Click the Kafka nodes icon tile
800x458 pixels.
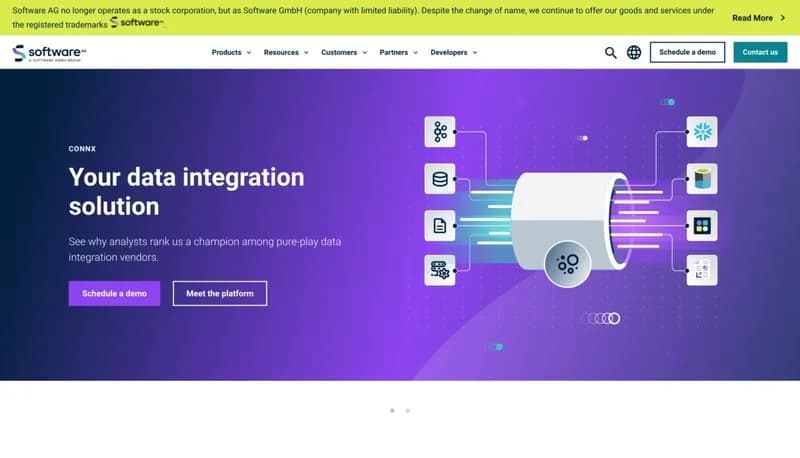pyautogui.click(x=440, y=132)
